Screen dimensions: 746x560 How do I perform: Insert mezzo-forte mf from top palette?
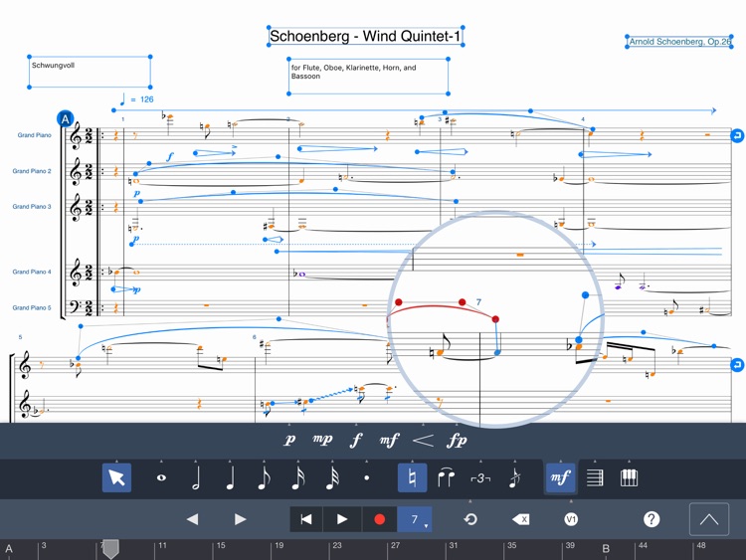pyautogui.click(x=390, y=440)
